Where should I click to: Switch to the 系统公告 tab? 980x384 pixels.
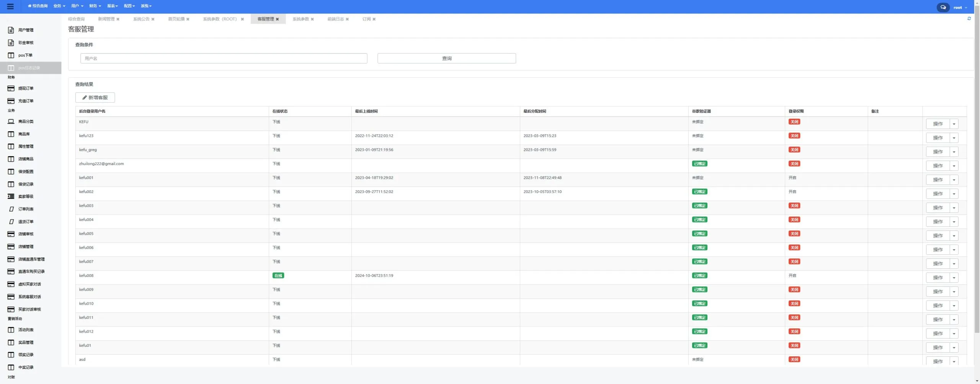[x=141, y=19]
